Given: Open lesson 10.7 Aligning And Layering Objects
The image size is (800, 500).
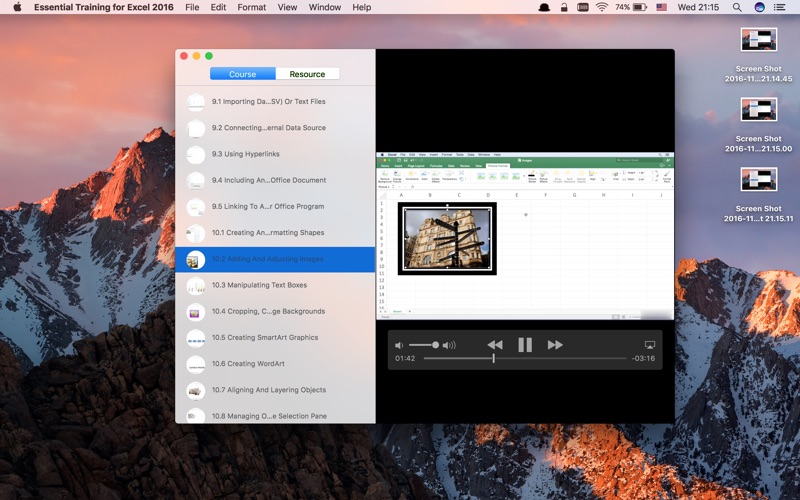Looking at the screenshot, I should tap(275, 390).
